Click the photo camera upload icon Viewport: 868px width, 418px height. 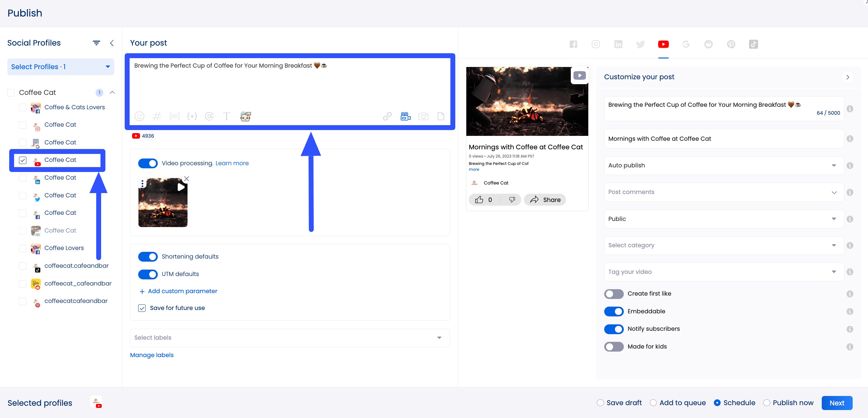(423, 117)
